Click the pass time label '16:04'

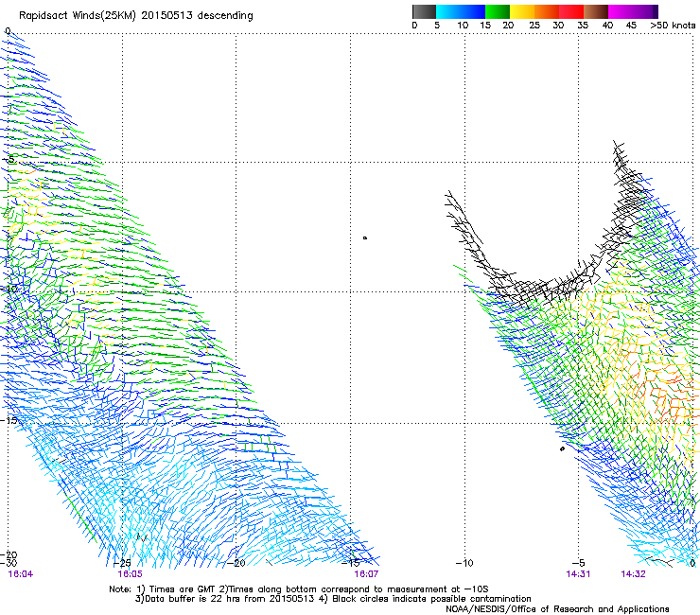tap(21, 574)
